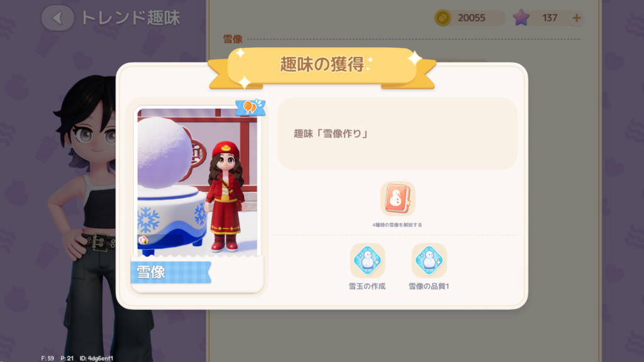Click the small badge icon on card corner
Image resolution: width=644 pixels, height=362 pixels.
point(143,240)
